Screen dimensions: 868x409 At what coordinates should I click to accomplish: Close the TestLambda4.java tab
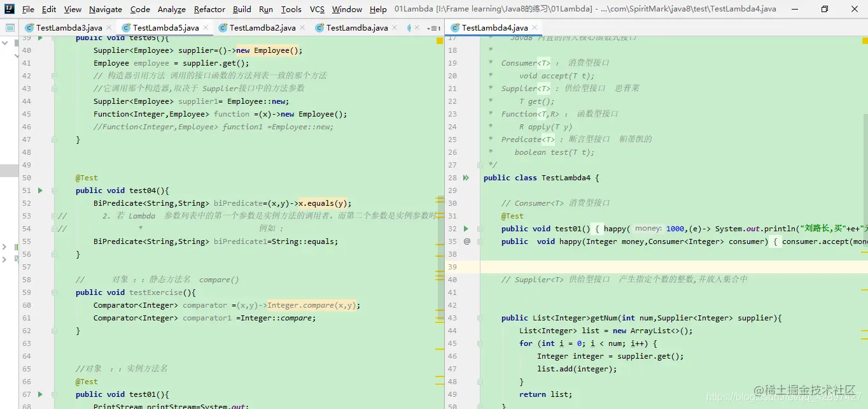point(534,28)
